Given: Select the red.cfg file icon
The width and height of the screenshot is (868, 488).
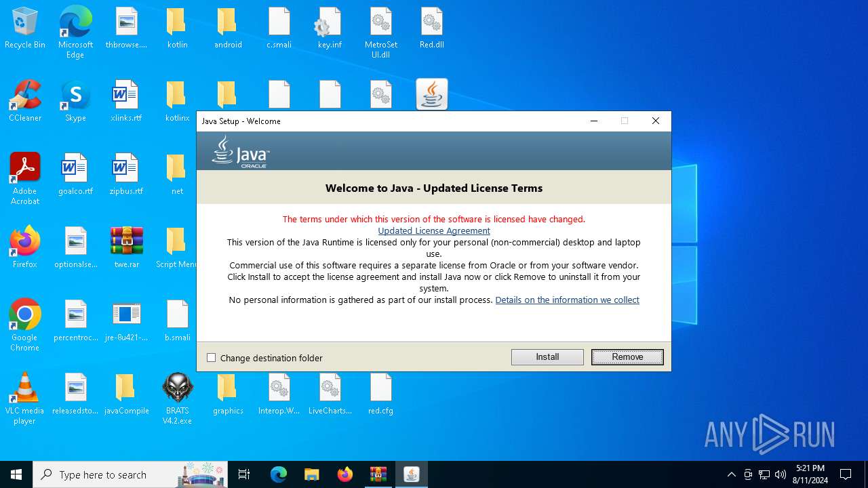Looking at the screenshot, I should tap(380, 394).
